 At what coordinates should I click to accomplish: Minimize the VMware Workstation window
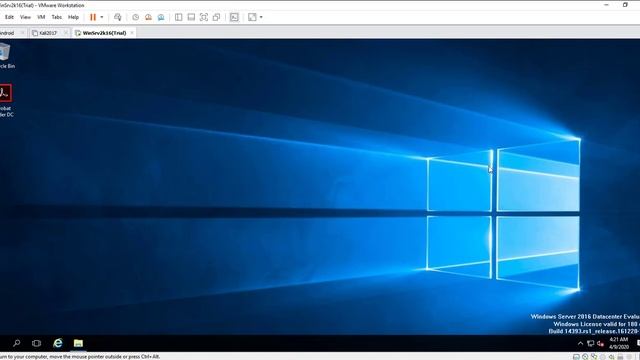pos(606,5)
